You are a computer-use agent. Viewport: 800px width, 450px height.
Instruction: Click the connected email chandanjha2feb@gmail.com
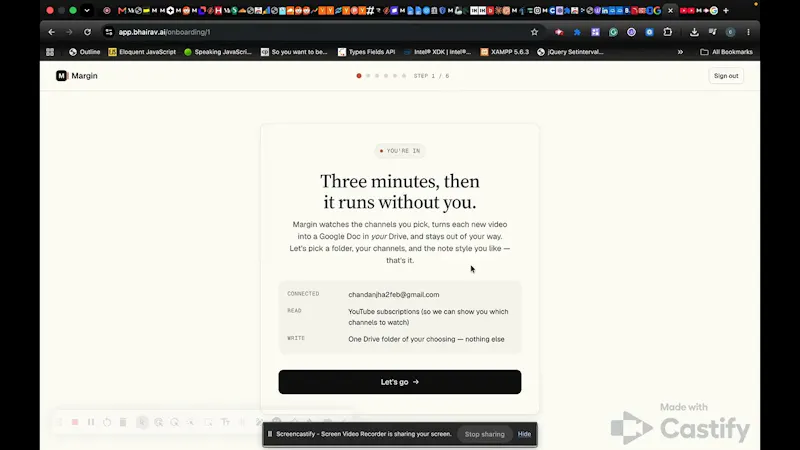tap(393, 294)
